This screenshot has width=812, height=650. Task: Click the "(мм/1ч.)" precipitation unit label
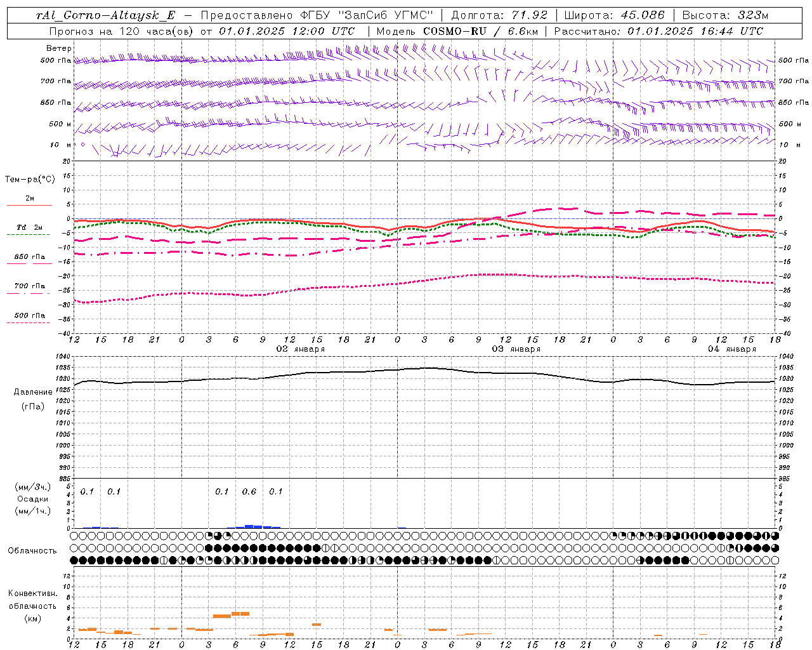tap(33, 511)
